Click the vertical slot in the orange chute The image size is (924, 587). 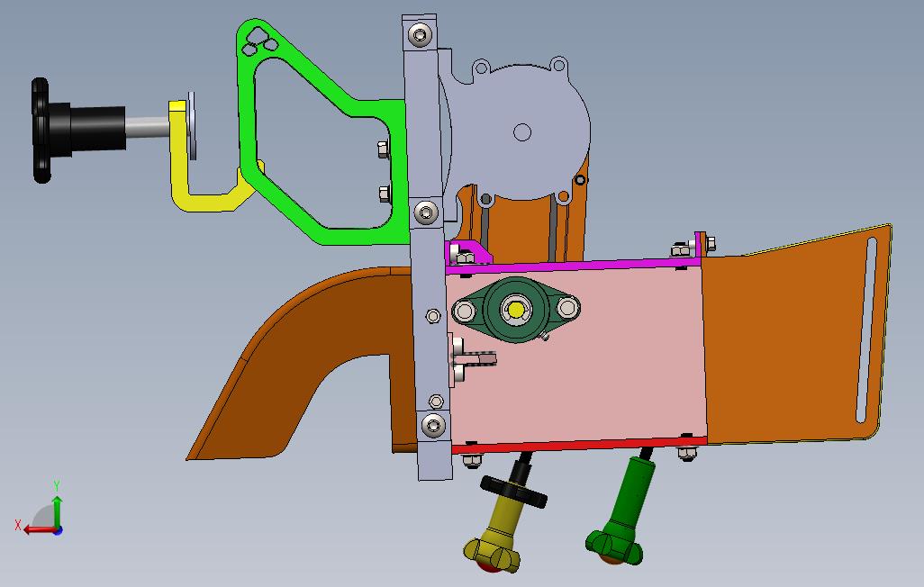[867, 330]
